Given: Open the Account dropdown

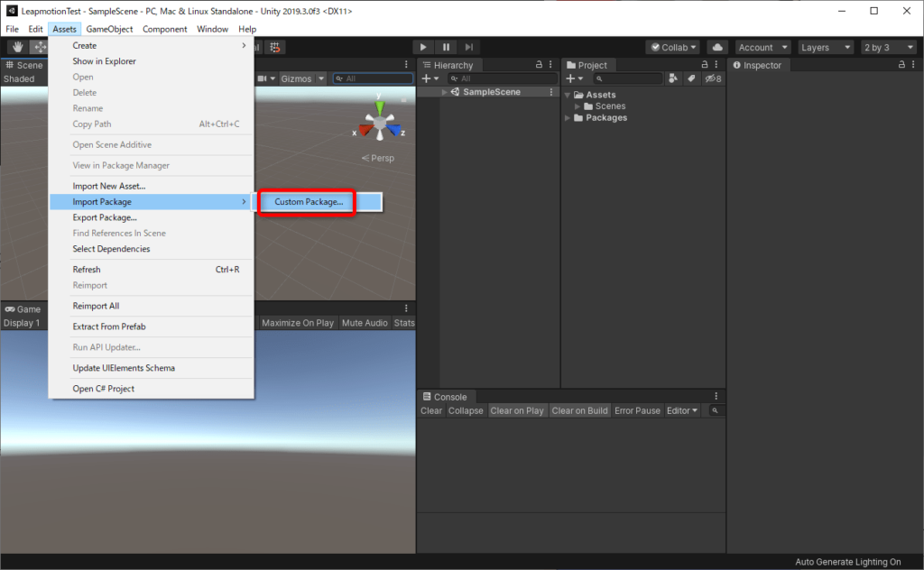Looking at the screenshot, I should (762, 47).
